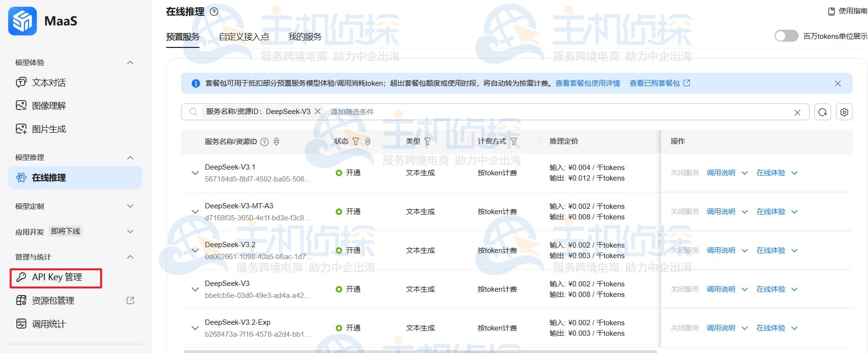Open 在线体验 dropdown arrow for DeepSeek-V3.1
Image resolution: width=868 pixels, height=353 pixels.
coord(794,173)
